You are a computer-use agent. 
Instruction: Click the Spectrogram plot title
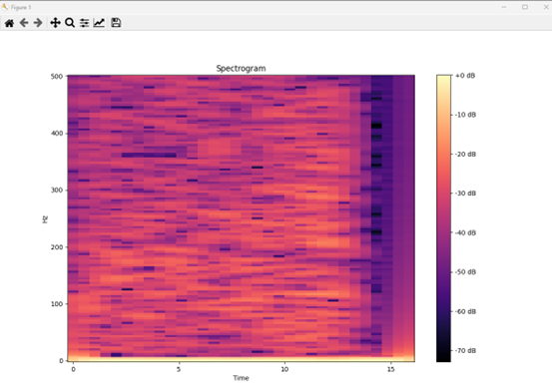pyautogui.click(x=241, y=68)
